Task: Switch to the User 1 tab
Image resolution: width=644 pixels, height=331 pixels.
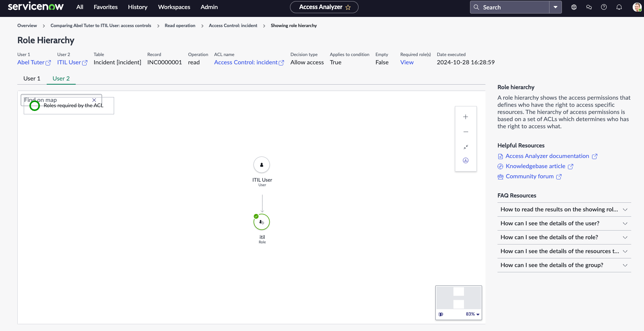Action: (x=32, y=79)
